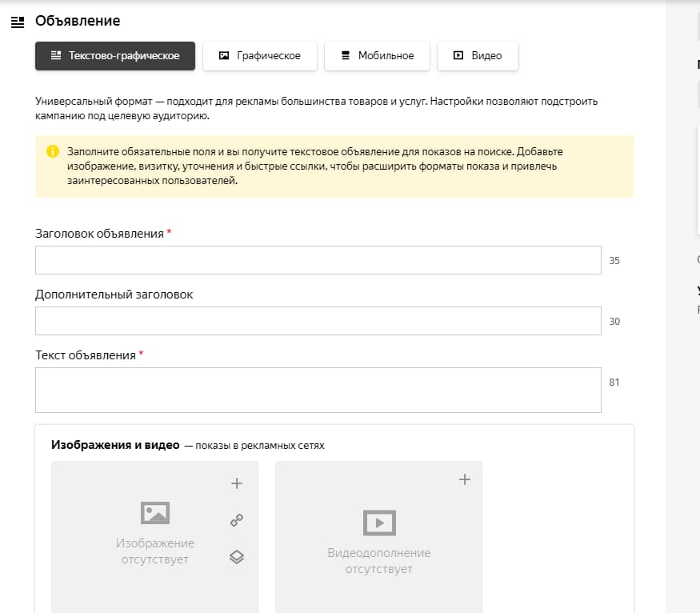Viewport: 700px width, 613px height.
Task: Click the yellow info icon in the notice
Action: coord(53,151)
